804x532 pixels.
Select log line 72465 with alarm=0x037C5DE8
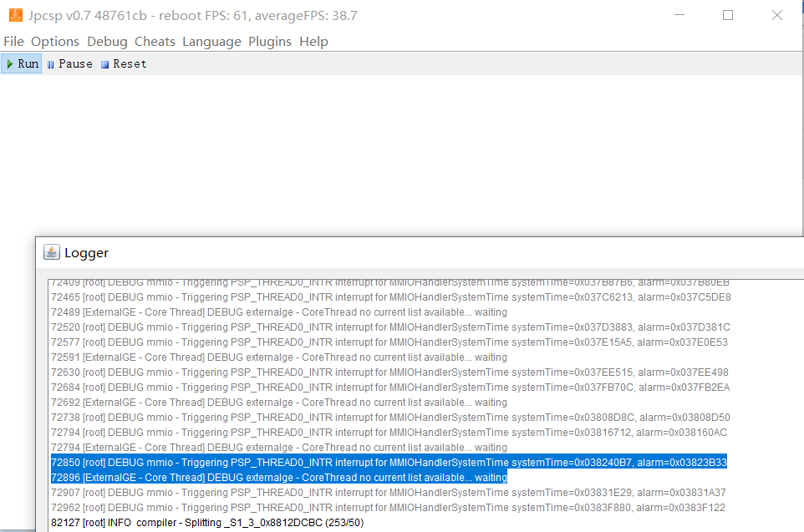point(391,297)
